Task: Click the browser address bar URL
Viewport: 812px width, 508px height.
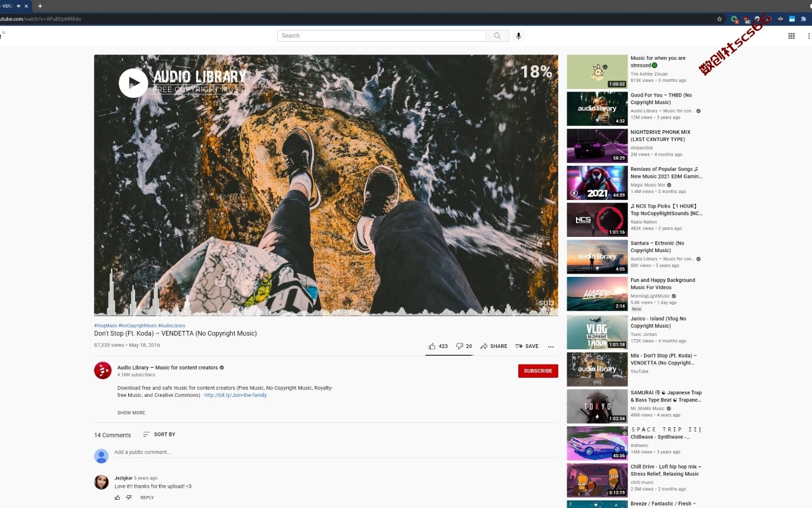Action: coord(41,19)
